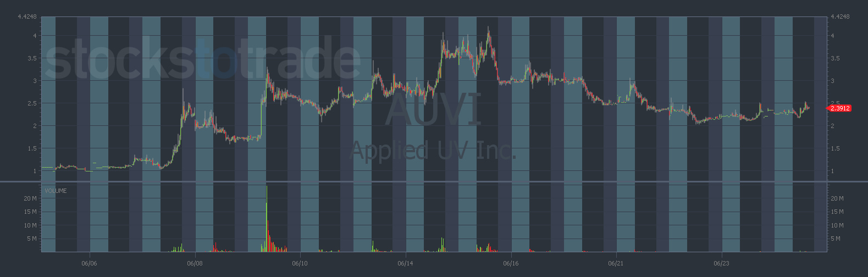Click the 06/23 date label
This screenshot has width=868, height=277.
point(721,264)
